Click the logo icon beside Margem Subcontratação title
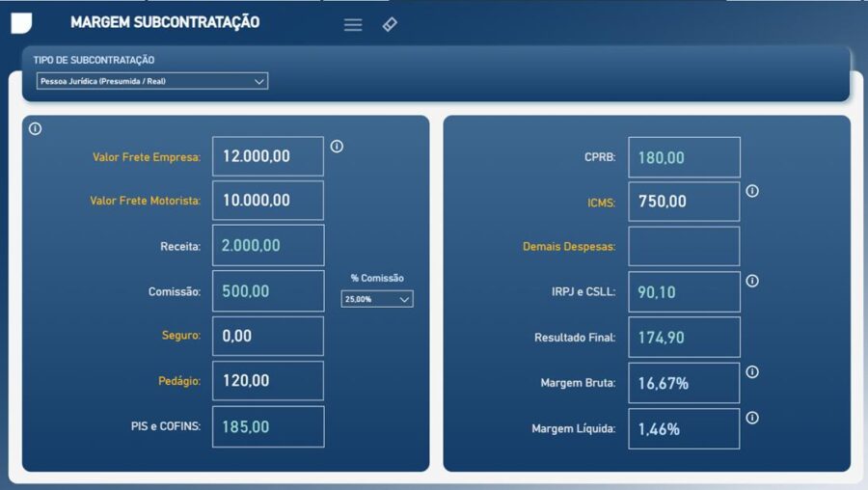 point(21,23)
